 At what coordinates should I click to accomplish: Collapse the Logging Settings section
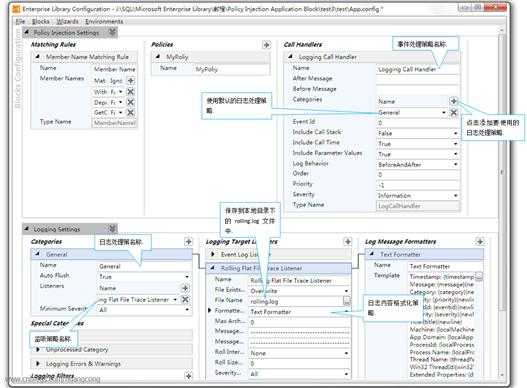(26, 229)
